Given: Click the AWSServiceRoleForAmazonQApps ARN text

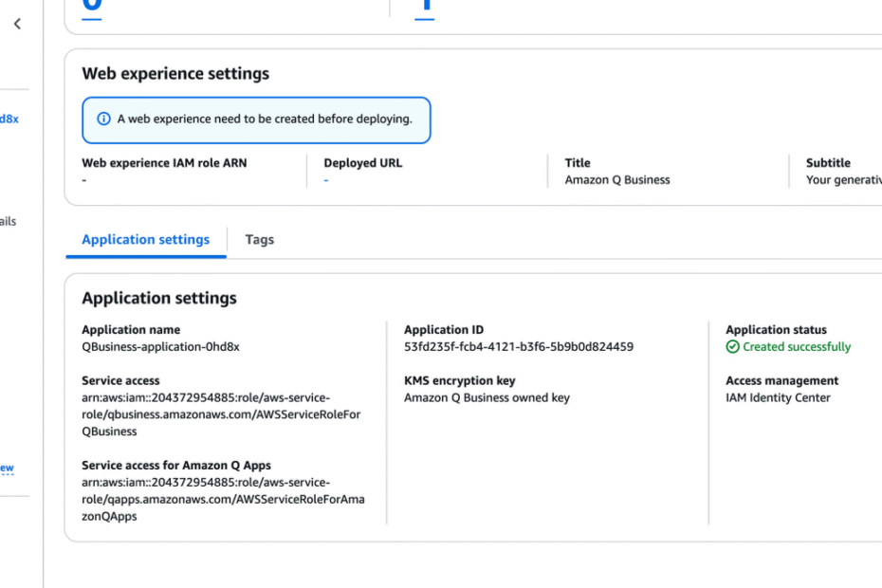Looking at the screenshot, I should [x=223, y=499].
